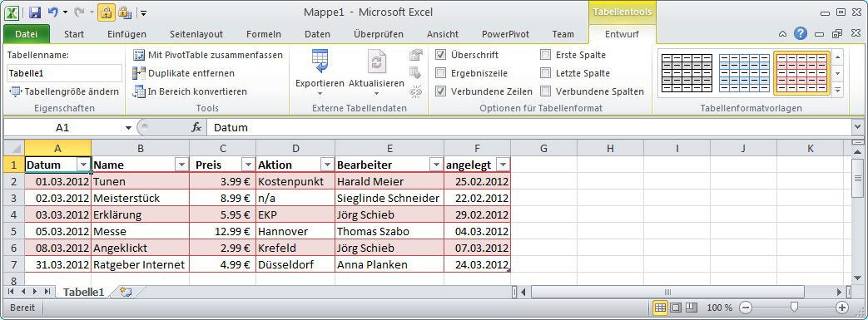Switch to Page Layout view icon
This screenshot has width=868, height=320.
point(676,308)
